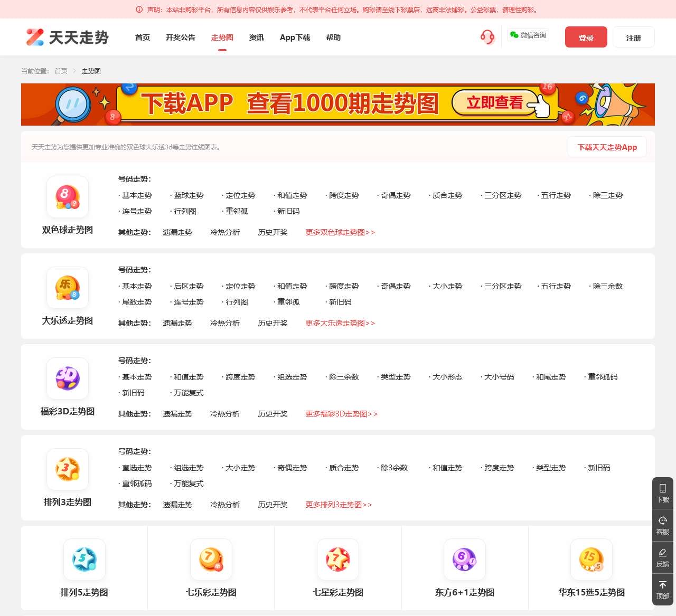Screen dimensions: 676x616
Task: Open 福彩3D 组选走势 link
Action: pyautogui.click(x=290, y=377)
